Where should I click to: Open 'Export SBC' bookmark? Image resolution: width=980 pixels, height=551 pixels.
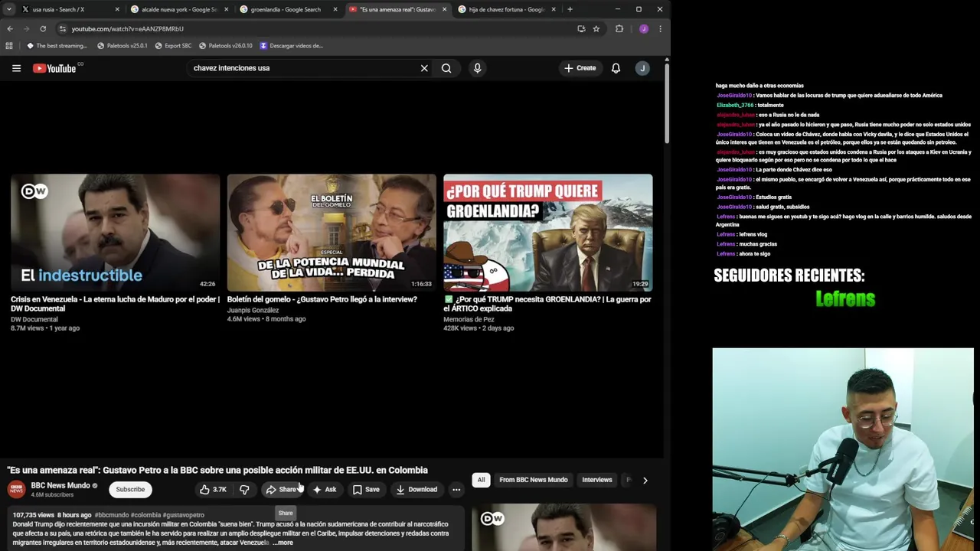[173, 46]
